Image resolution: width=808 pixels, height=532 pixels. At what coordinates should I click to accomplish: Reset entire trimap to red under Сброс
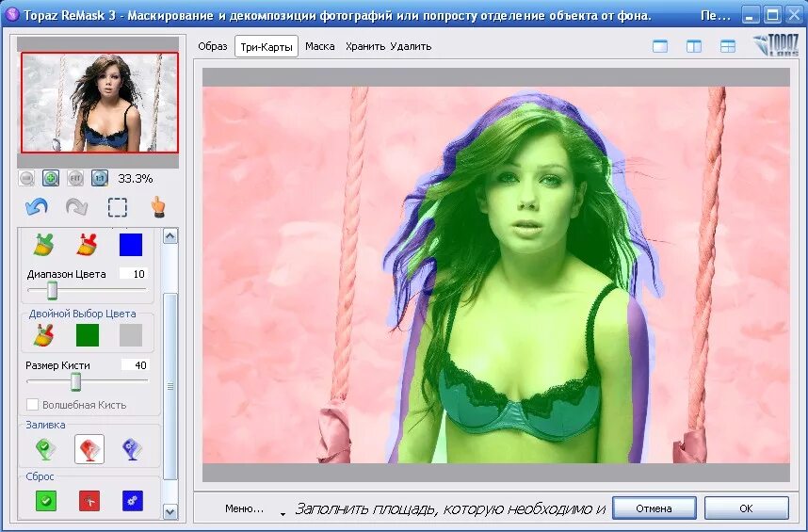pos(89,501)
